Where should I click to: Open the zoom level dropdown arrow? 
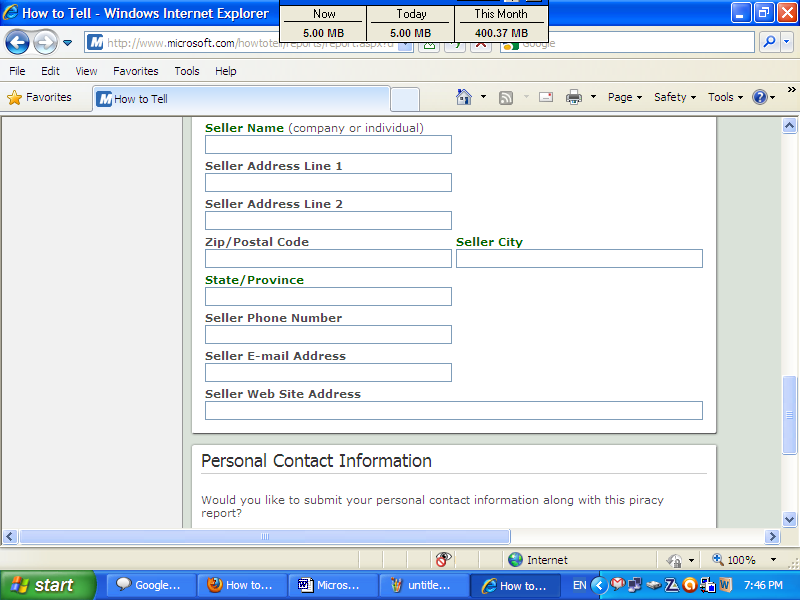click(773, 560)
